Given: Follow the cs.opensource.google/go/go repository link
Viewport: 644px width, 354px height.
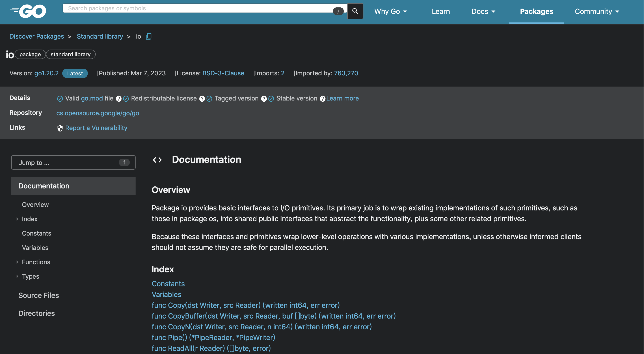Looking at the screenshot, I should pyautogui.click(x=97, y=113).
